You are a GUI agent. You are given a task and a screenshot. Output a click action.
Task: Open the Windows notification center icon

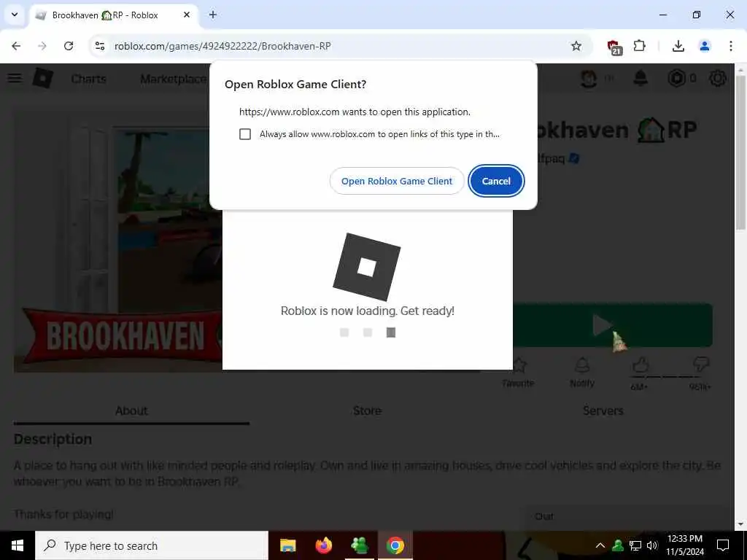723,545
